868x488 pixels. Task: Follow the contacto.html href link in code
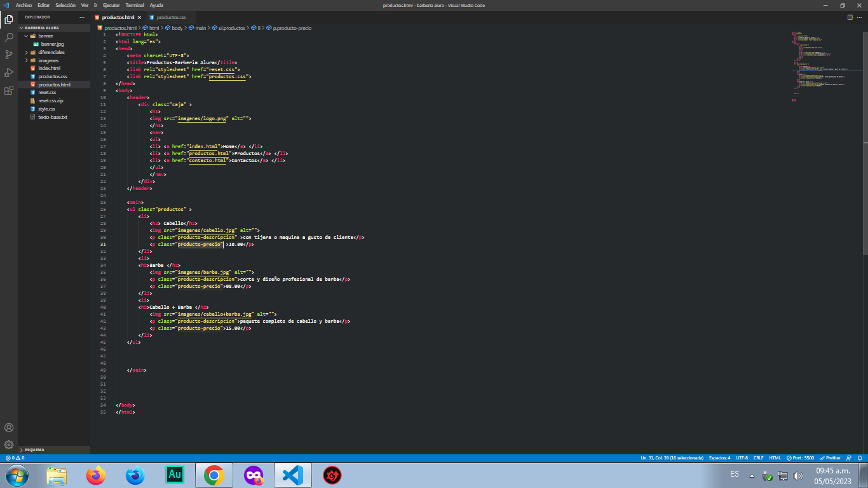[208, 160]
